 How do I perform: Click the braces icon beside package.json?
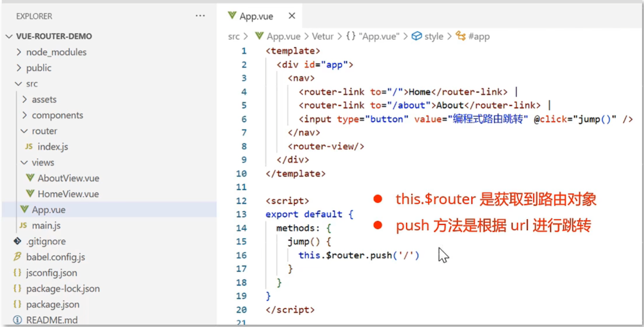(17, 304)
